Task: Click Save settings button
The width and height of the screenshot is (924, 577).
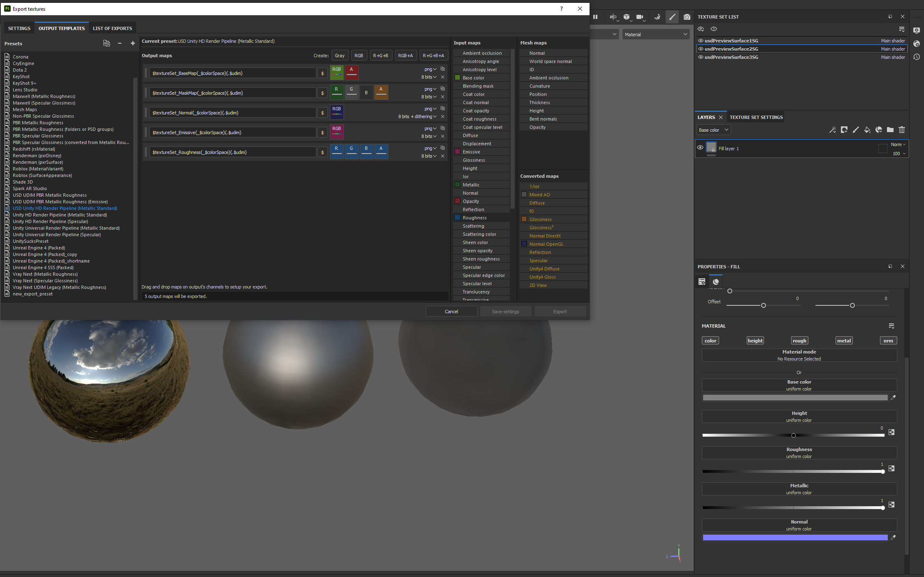Action: (506, 312)
